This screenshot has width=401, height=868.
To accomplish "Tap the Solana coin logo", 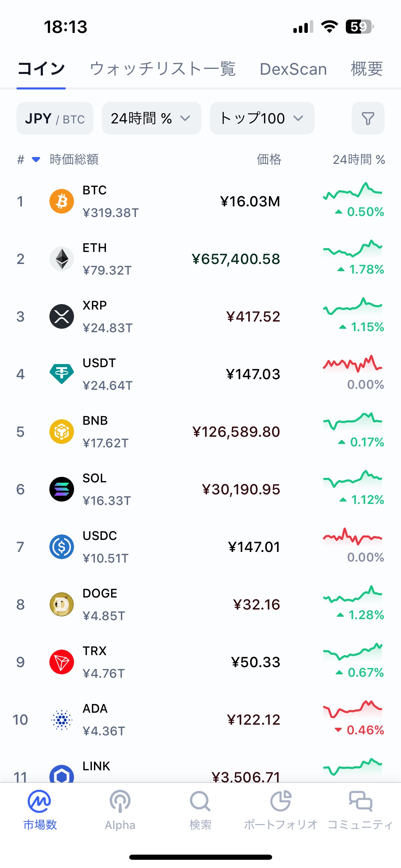I will (62, 489).
